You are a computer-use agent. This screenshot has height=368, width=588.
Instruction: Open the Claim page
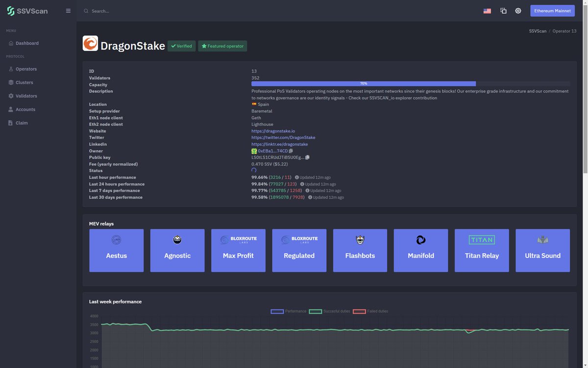[x=22, y=123]
